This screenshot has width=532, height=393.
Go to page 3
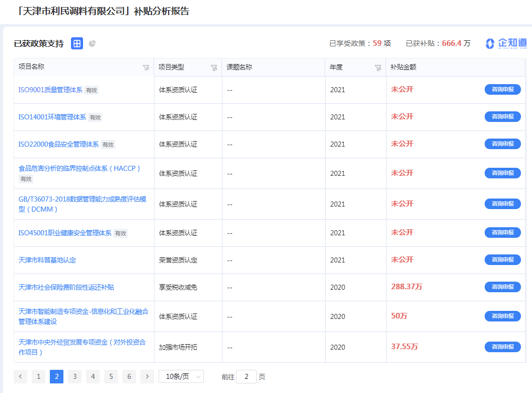coord(75,376)
